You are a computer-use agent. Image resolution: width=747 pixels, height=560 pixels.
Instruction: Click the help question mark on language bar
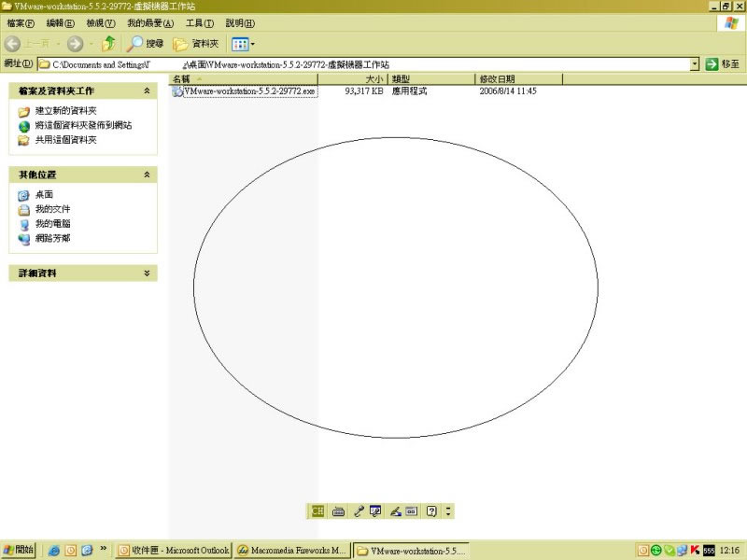tap(431, 511)
